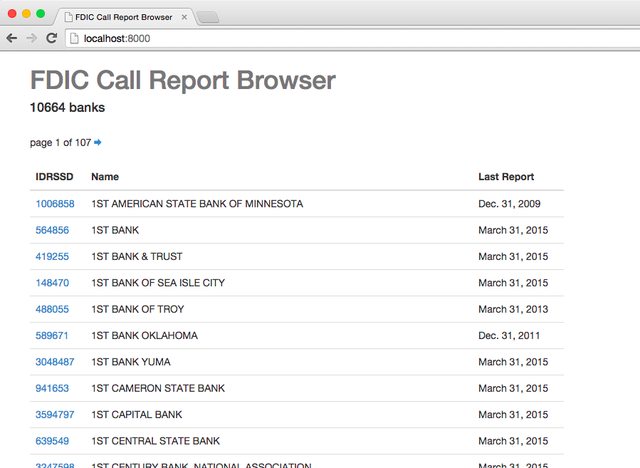Click the page icon in the address bar
Screen dimensions: 640x468
coord(74,38)
